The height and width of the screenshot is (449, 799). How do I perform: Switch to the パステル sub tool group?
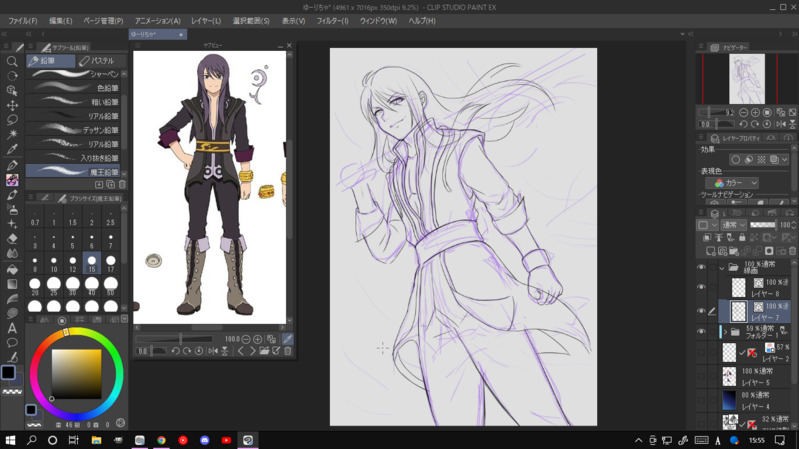97,61
